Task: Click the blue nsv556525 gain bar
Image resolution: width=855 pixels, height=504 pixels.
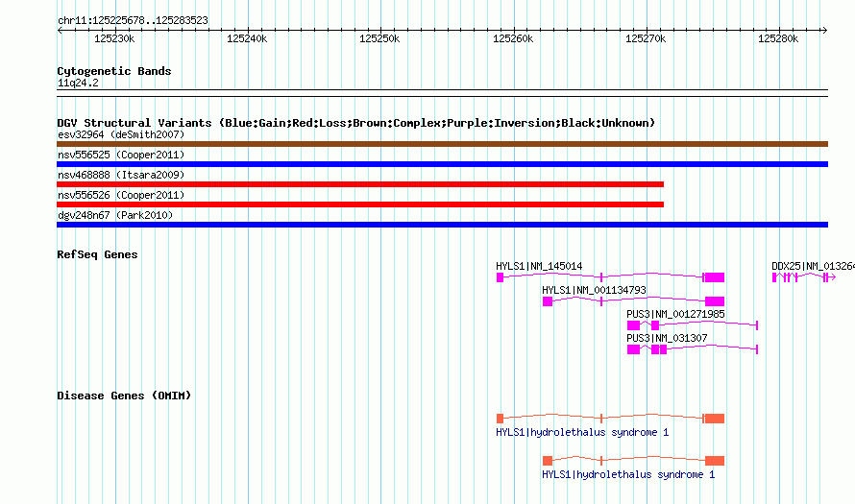Action: pyautogui.click(x=442, y=164)
